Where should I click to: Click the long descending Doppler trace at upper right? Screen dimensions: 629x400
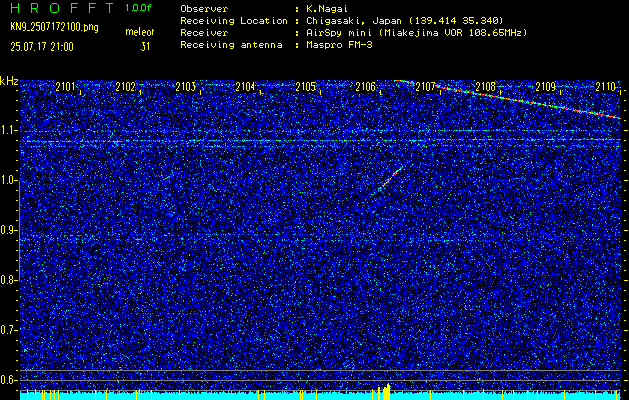point(507,99)
